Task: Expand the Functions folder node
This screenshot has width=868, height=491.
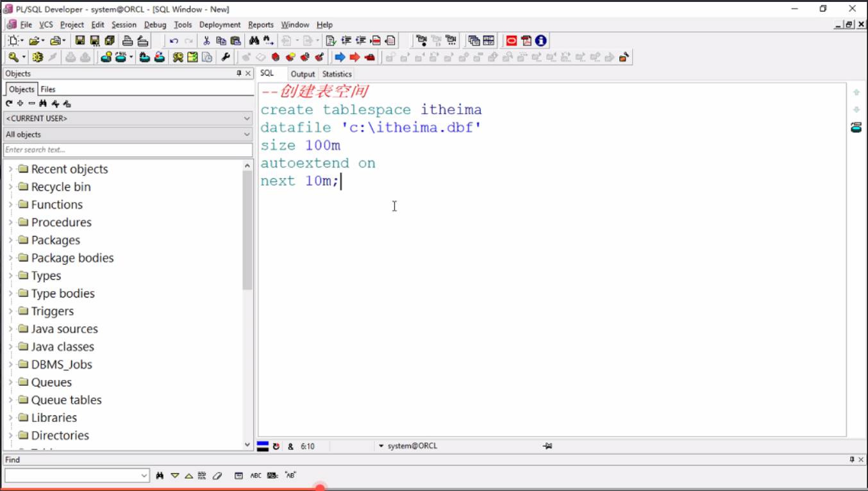Action: point(10,204)
